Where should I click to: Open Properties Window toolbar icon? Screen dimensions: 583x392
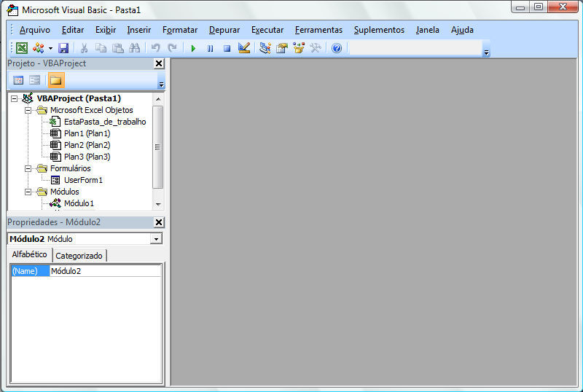coord(282,48)
